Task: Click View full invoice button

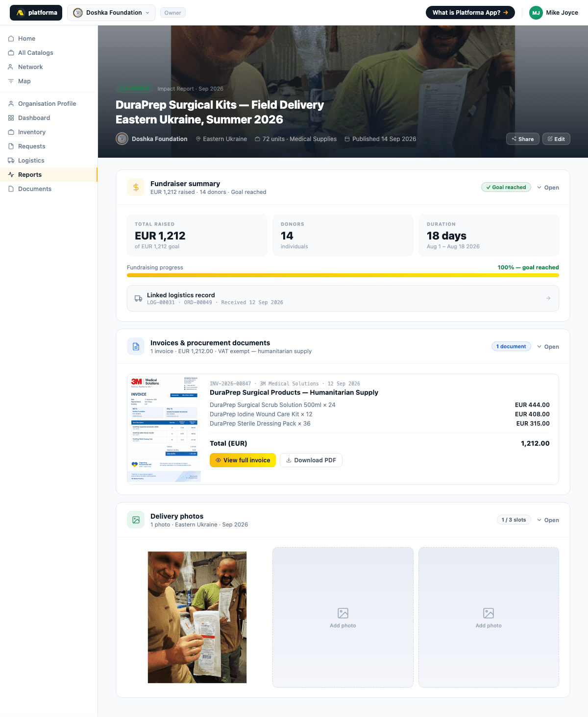Action: pyautogui.click(x=243, y=460)
